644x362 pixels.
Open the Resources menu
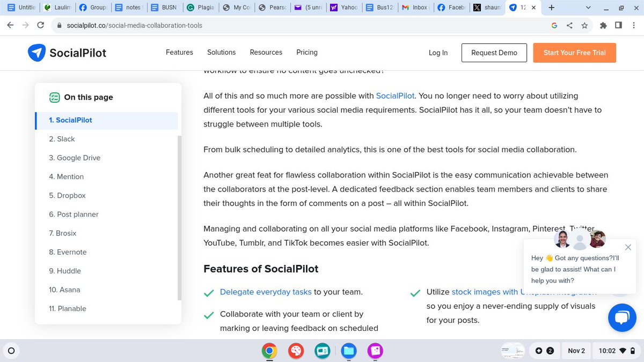[266, 53]
